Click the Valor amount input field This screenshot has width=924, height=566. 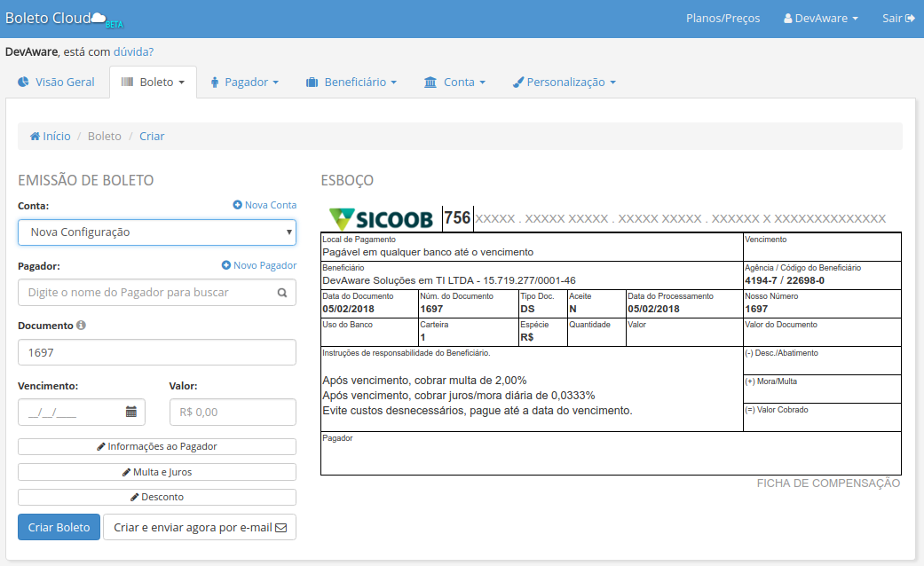(233, 412)
